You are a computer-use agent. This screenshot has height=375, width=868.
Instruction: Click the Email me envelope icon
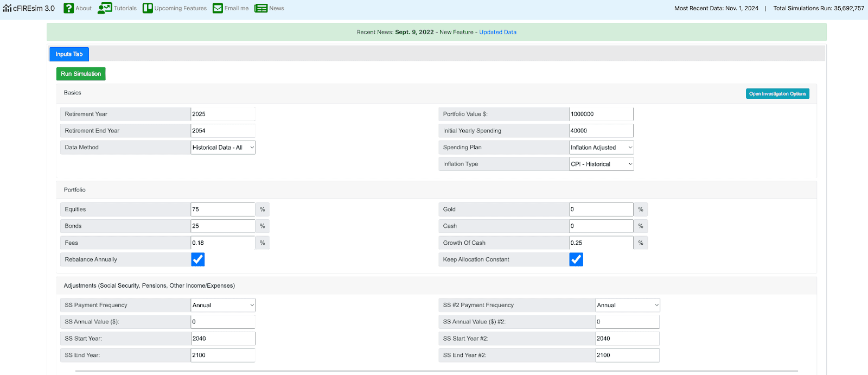(x=218, y=8)
